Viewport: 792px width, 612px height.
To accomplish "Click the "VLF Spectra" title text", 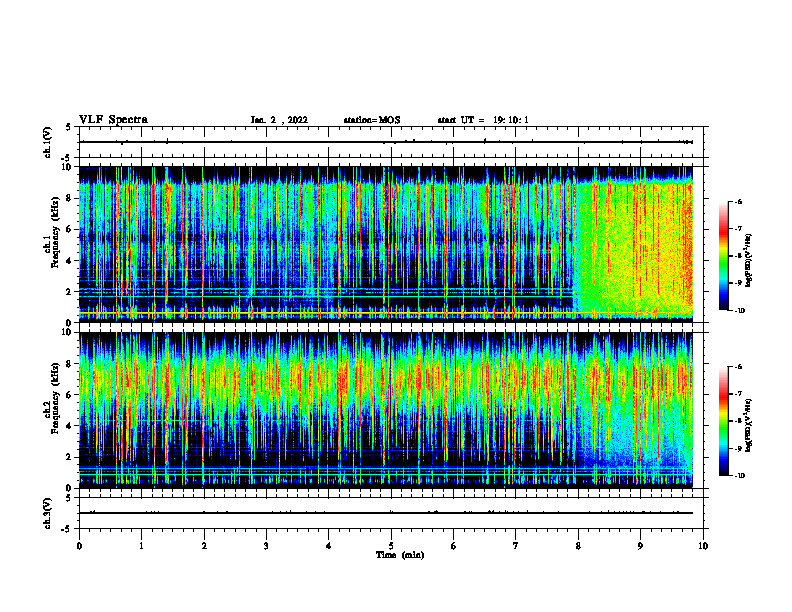I will (113, 120).
